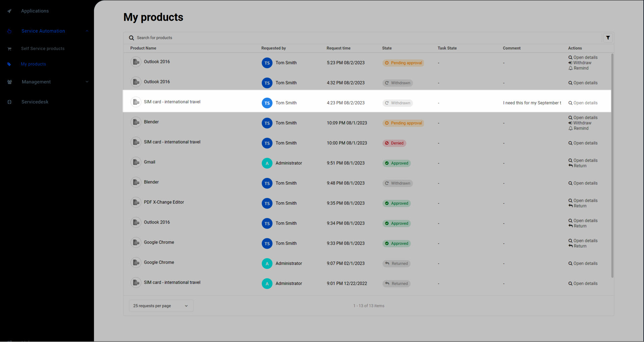Focus the Search for products field

coord(366,38)
